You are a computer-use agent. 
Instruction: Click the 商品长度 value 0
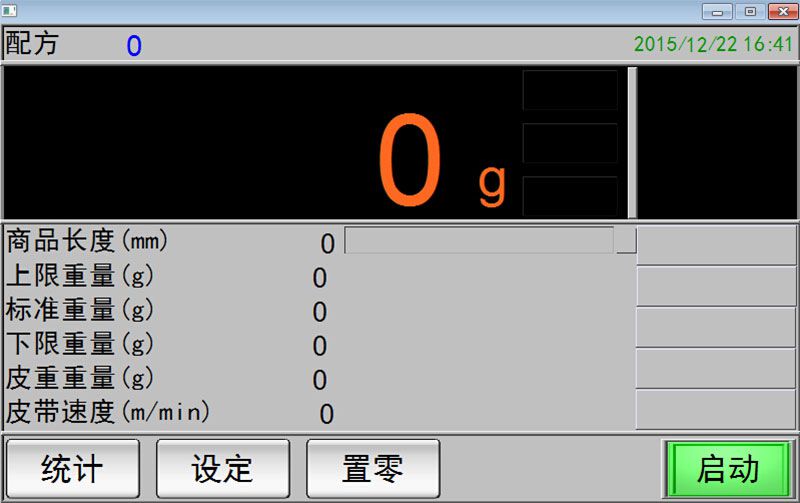coord(328,244)
